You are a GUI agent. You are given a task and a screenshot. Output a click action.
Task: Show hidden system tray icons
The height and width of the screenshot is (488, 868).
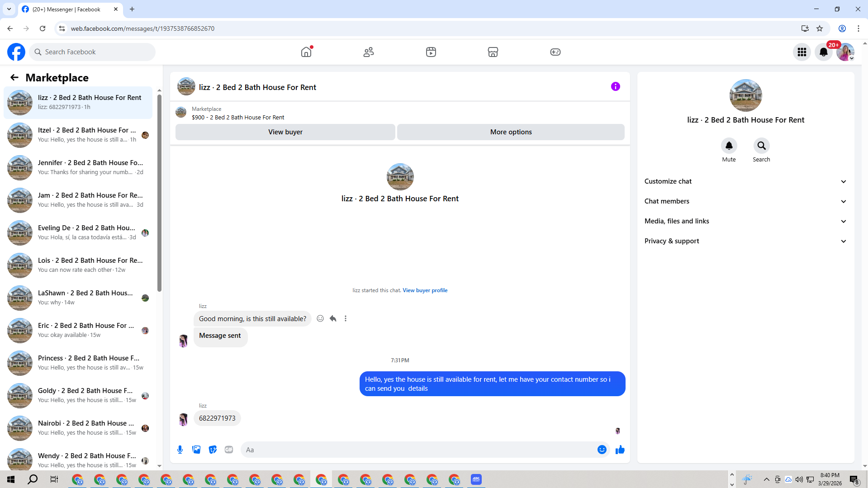coord(767,479)
